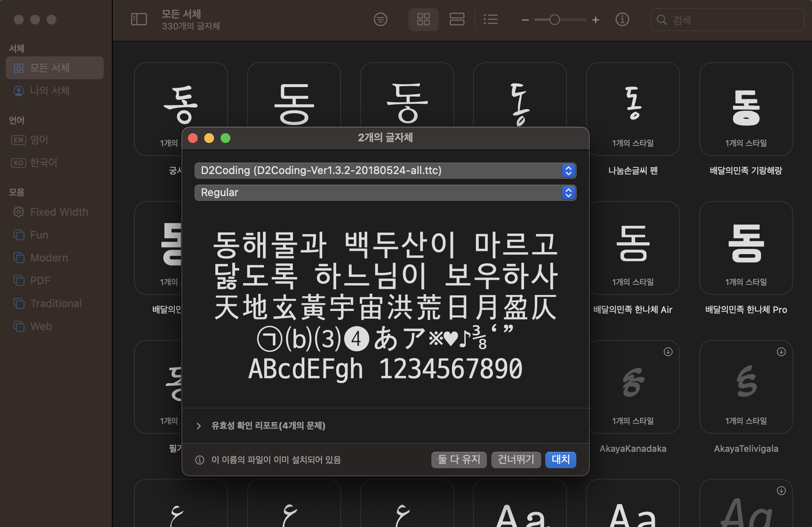Increase preview size with plus button

[596, 20]
